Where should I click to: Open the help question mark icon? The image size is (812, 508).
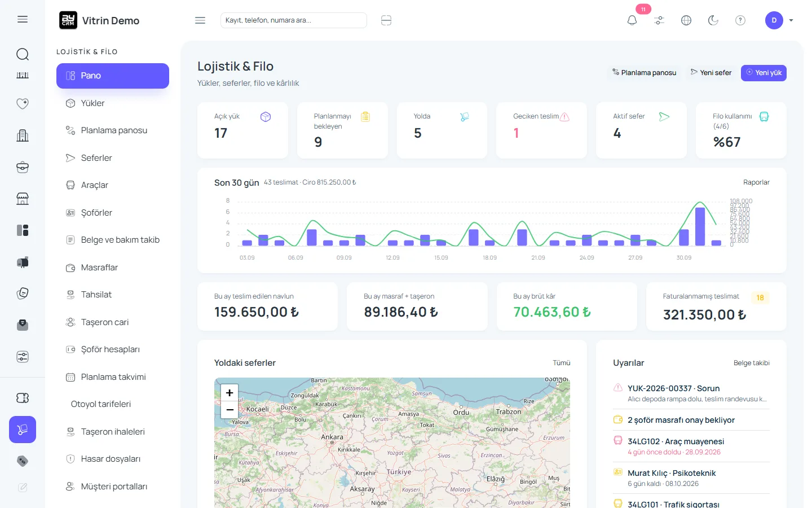point(740,20)
